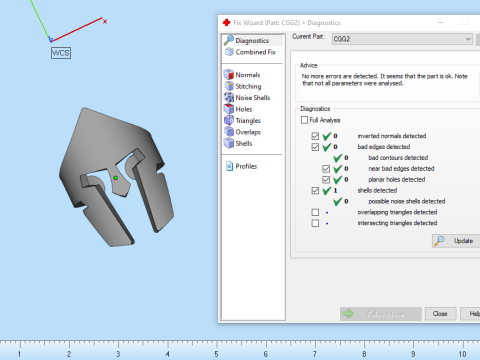Open the Normals fix icon
480x360 pixels.
point(229,74)
